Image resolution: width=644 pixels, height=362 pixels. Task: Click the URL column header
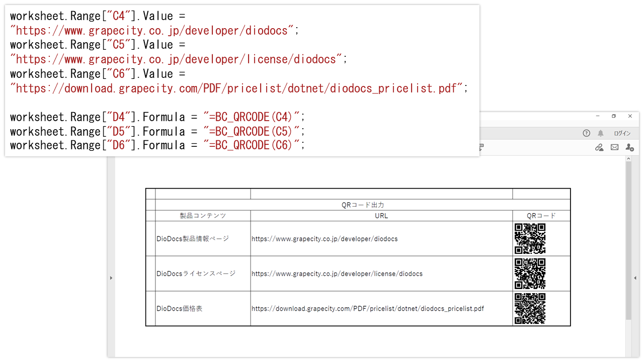point(381,216)
